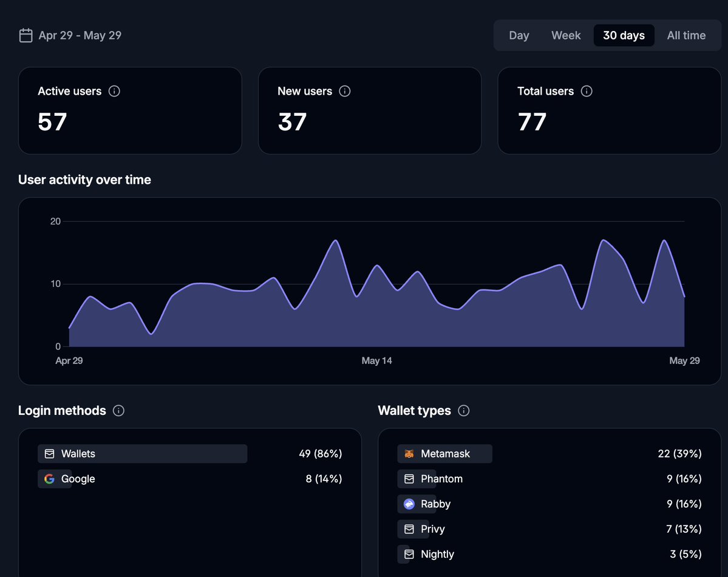Click the 49 (86%) Wallets count
Image resolution: width=728 pixels, height=577 pixels.
pos(321,454)
